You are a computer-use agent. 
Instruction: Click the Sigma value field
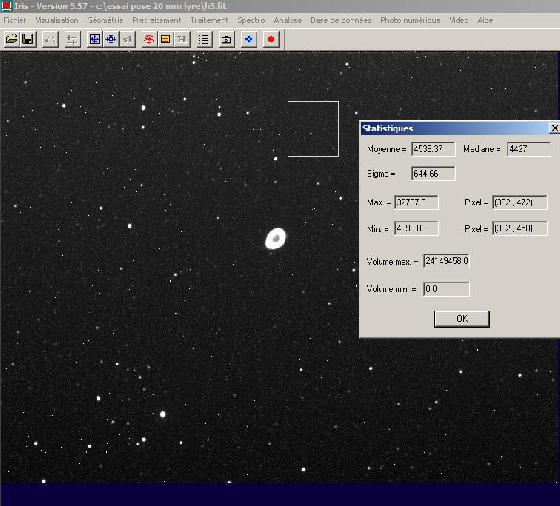coord(433,174)
